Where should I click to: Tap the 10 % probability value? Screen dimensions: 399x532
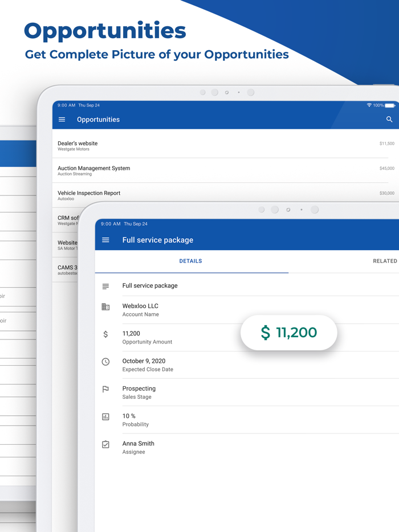129,416
